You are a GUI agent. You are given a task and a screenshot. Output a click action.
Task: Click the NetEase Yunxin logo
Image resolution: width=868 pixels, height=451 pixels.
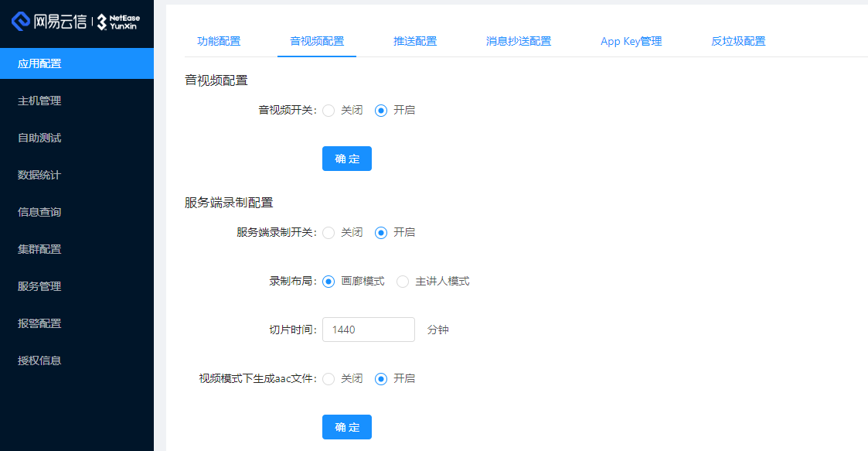pyautogui.click(x=77, y=22)
